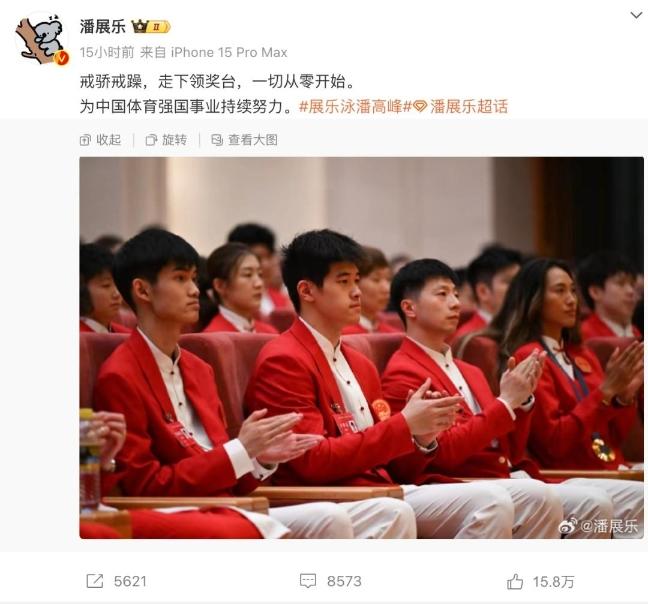
Task: Open the 5621 reposts count
Action: pyautogui.click(x=130, y=581)
